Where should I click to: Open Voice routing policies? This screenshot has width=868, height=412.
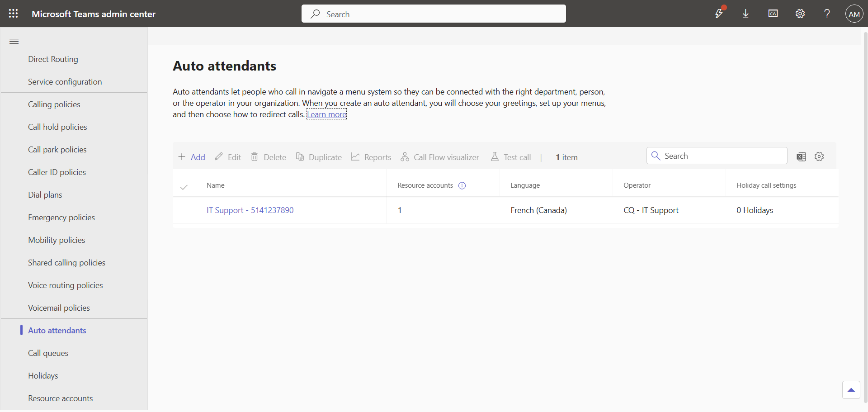tap(66, 285)
